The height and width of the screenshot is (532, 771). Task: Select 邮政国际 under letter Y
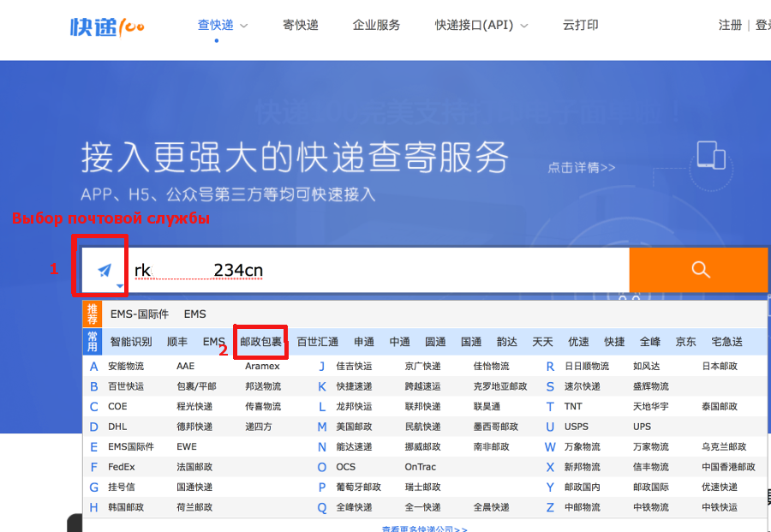(651, 487)
